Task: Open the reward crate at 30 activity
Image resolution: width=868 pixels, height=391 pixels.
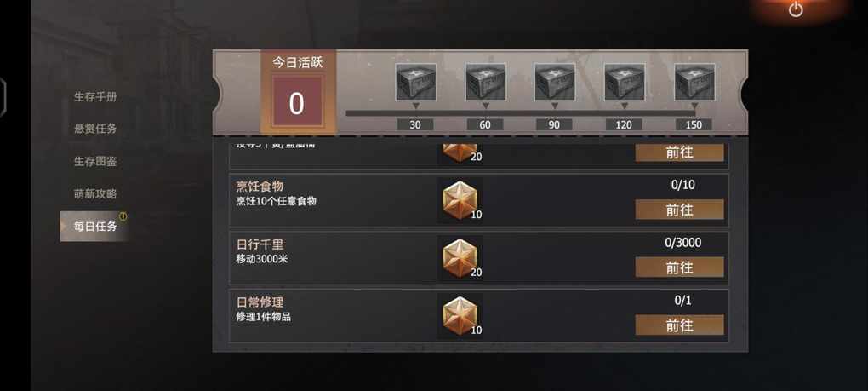Action: pyautogui.click(x=416, y=82)
